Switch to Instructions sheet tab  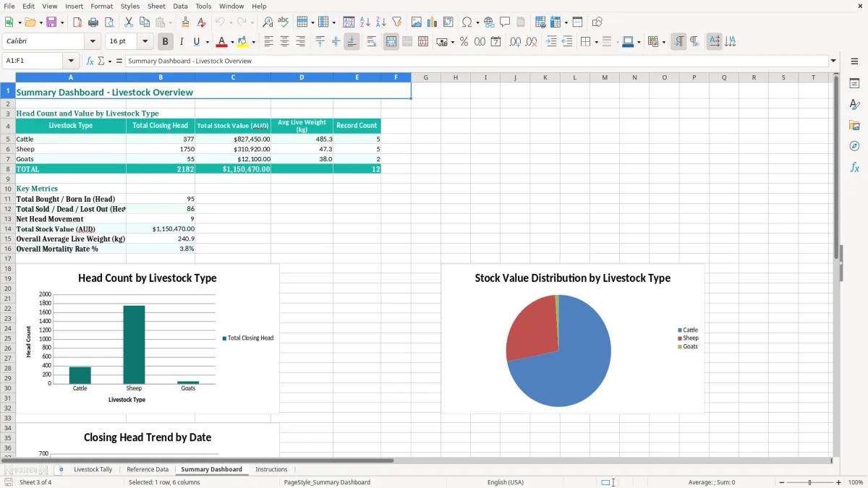[x=271, y=469]
